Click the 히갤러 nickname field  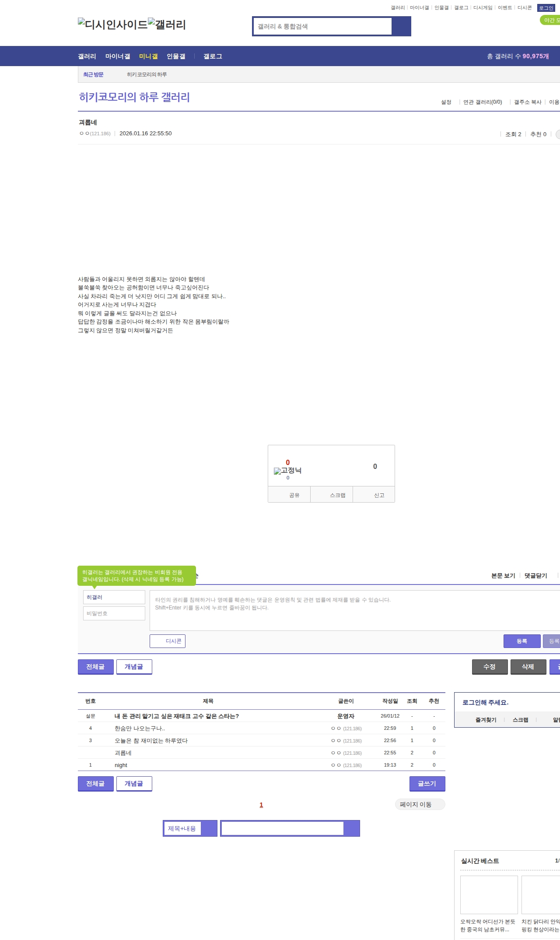tap(114, 597)
